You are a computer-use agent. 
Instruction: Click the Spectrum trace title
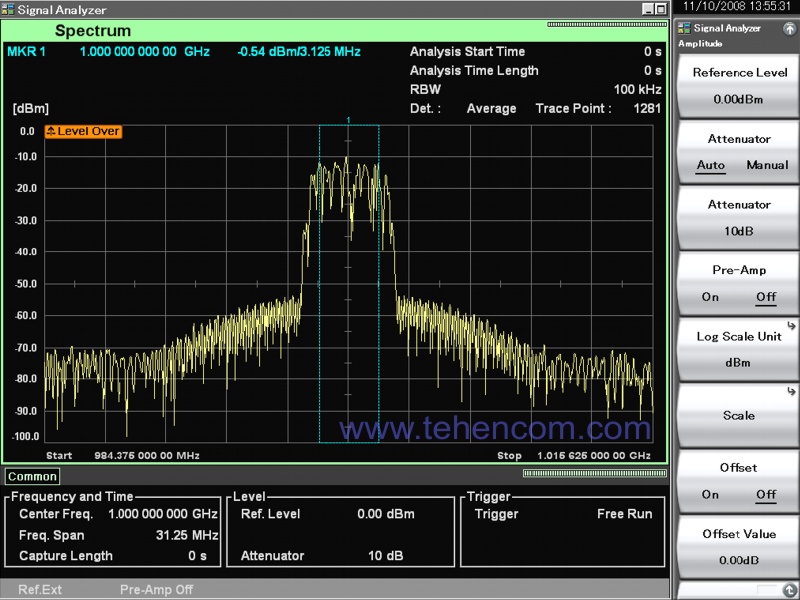coord(93,31)
